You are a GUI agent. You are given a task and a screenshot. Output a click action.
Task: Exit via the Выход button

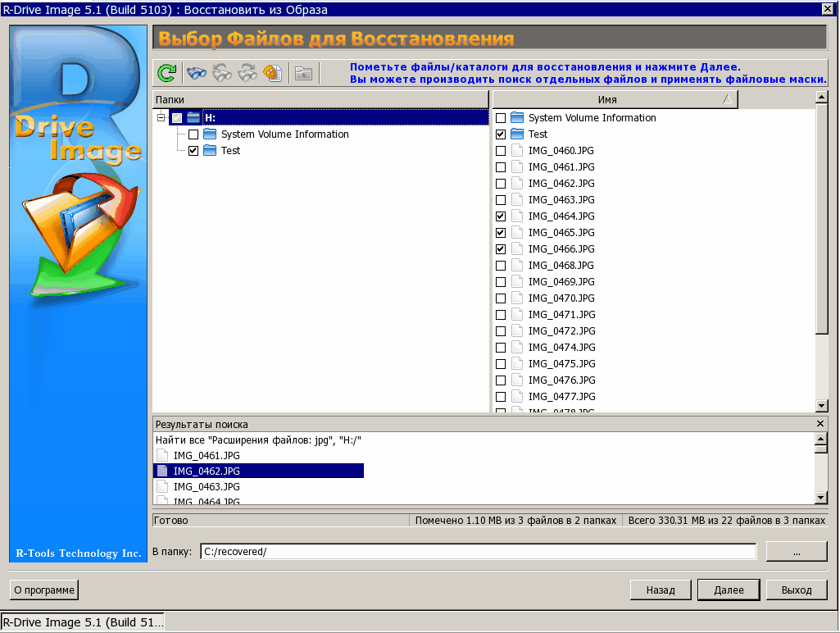[x=797, y=590]
